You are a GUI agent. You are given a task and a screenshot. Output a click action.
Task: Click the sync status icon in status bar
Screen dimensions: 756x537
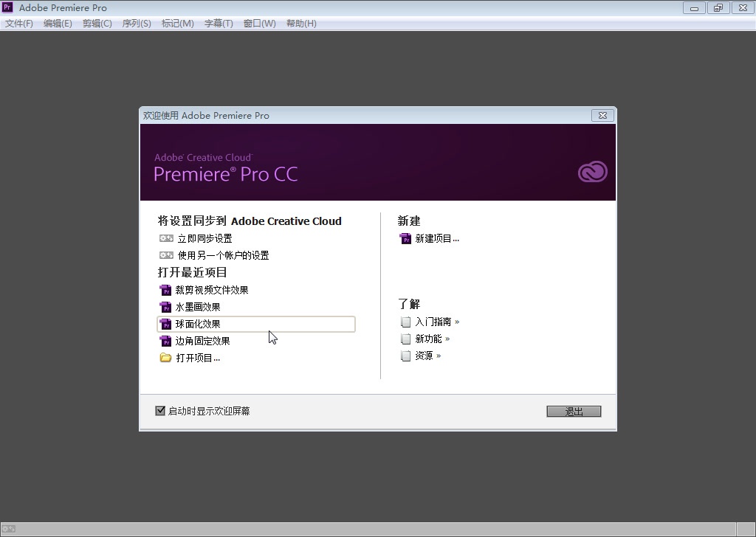click(9, 529)
